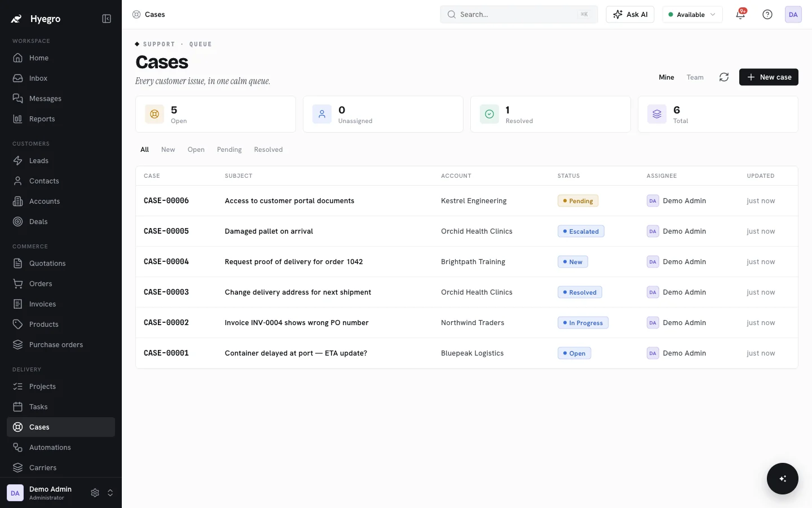Open Reports from the sidebar
Screen dimensions: 812x508
point(61,119)
